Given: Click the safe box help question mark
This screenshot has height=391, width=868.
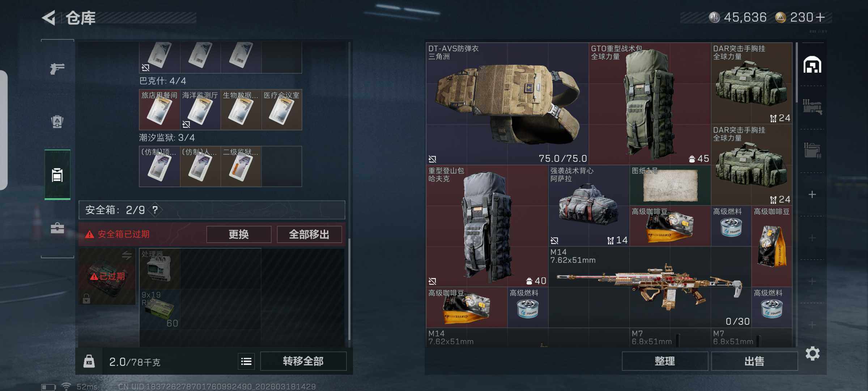Looking at the screenshot, I should coord(155,210).
